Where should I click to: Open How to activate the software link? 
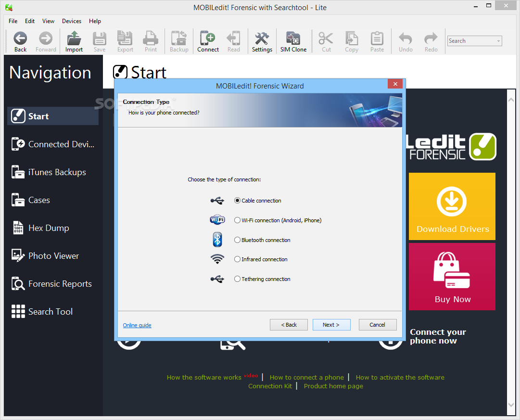point(400,377)
